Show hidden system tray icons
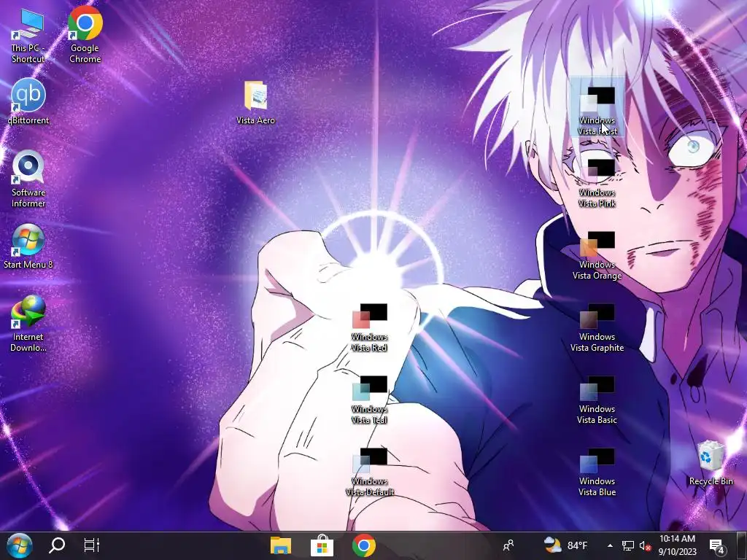 coord(610,545)
